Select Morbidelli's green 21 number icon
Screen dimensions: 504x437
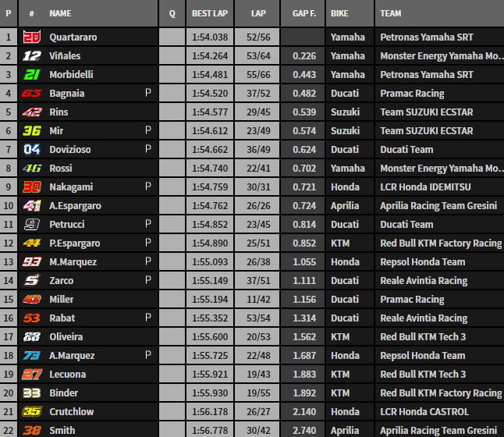coord(32,75)
